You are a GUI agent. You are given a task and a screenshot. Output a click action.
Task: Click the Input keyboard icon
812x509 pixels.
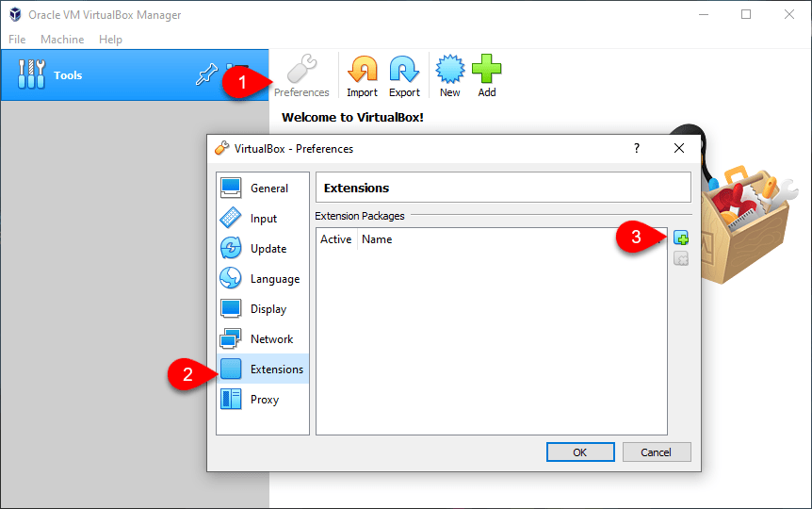click(231, 218)
